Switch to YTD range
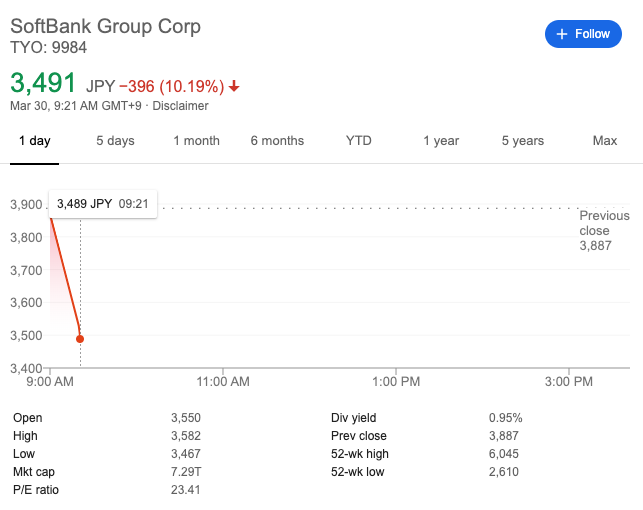 [x=358, y=141]
